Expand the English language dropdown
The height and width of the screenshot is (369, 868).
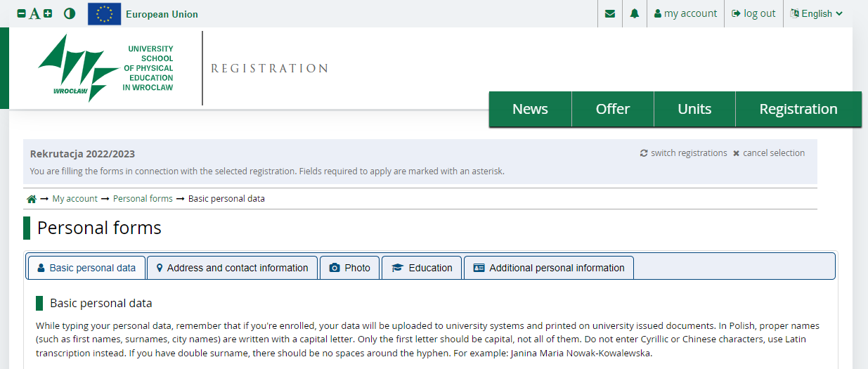point(816,13)
